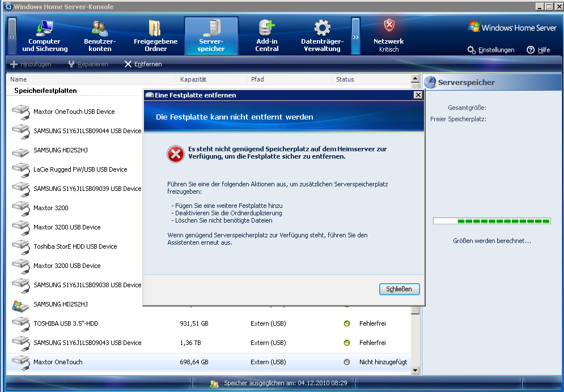Image resolution: width=564 pixels, height=392 pixels.
Task: Sort by the Kapazität column header
Action: click(211, 79)
